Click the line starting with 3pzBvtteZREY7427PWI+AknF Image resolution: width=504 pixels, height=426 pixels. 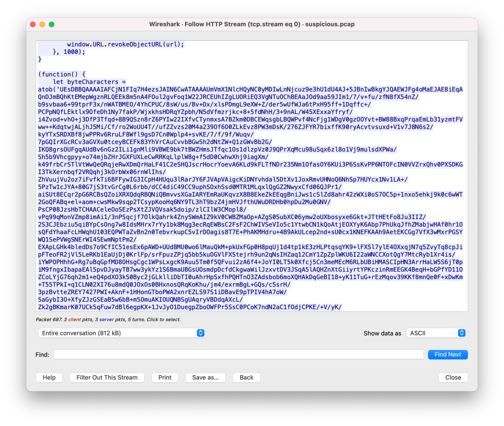163,292
